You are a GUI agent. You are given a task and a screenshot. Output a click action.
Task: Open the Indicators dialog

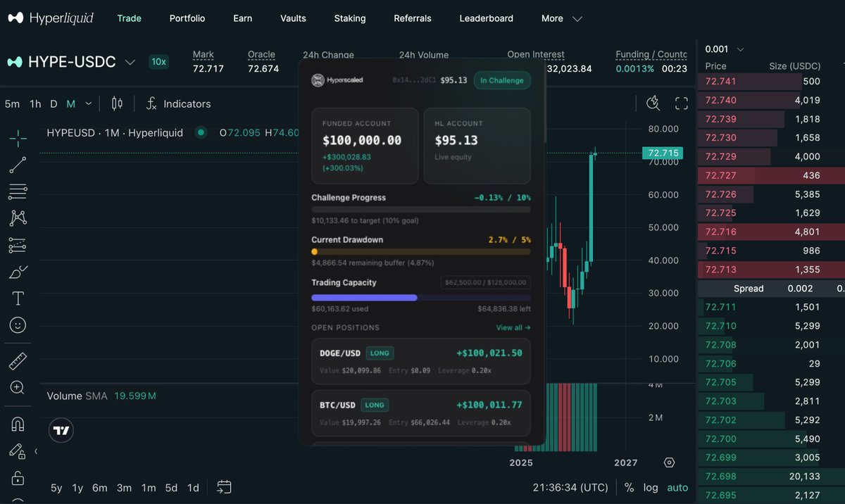coord(178,103)
